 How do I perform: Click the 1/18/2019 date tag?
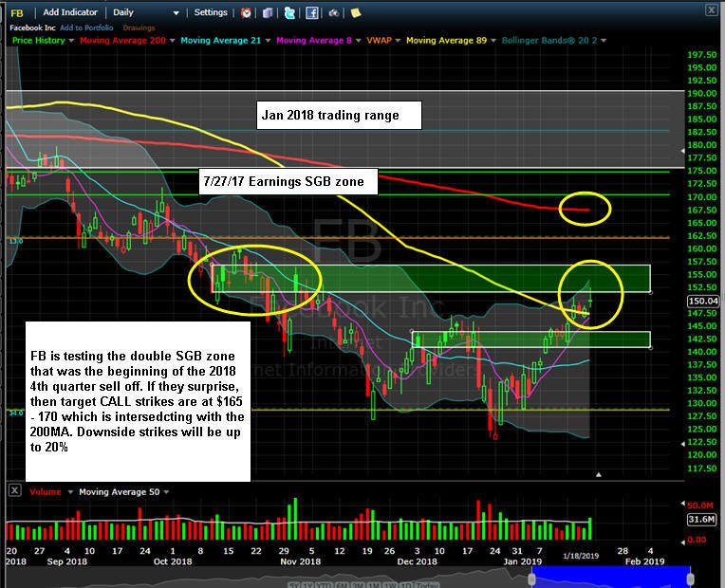pyautogui.click(x=581, y=556)
